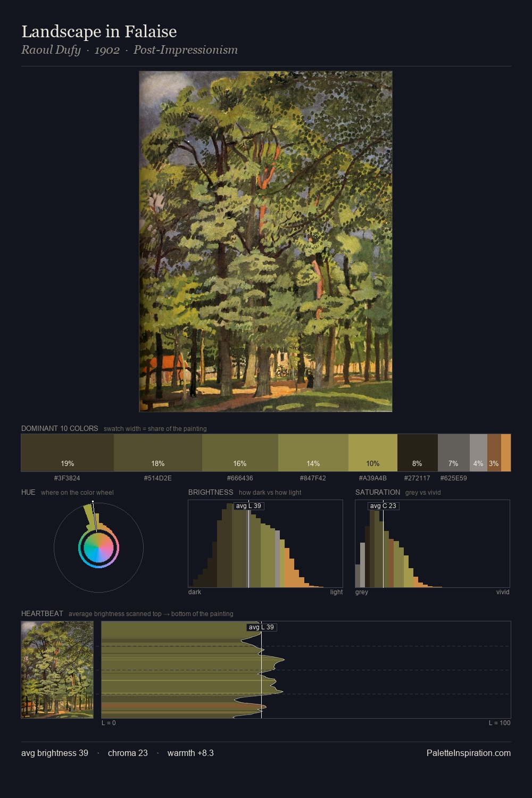The image size is (532, 798).
Task: Click the title 'Landscape in Falaise'
Action: [99, 31]
